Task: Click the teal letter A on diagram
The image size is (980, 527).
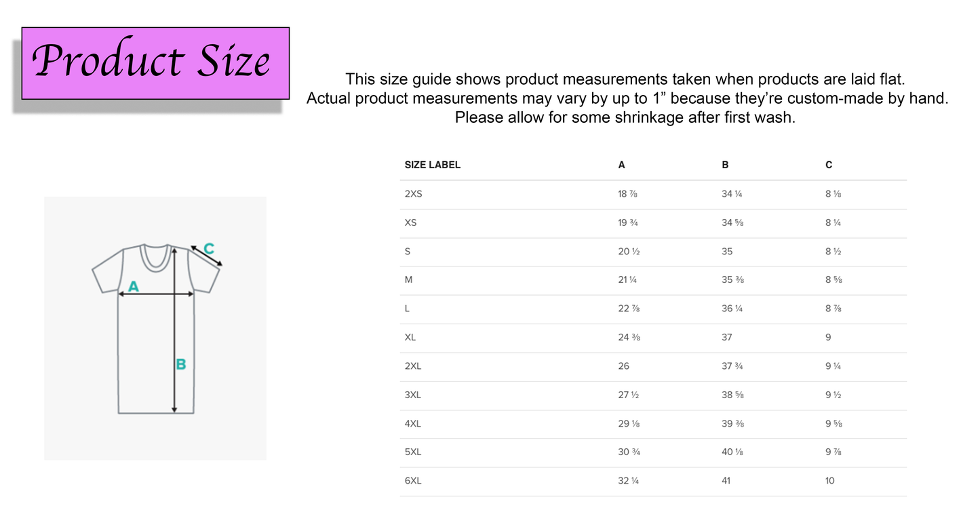Action: (x=134, y=287)
